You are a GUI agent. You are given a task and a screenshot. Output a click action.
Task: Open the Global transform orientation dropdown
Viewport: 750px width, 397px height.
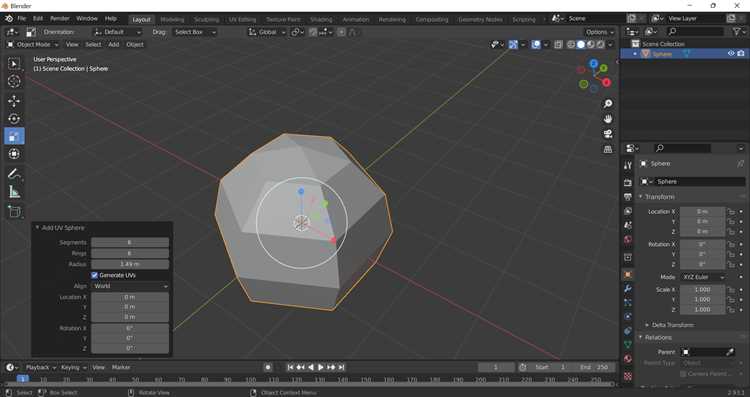pos(267,32)
